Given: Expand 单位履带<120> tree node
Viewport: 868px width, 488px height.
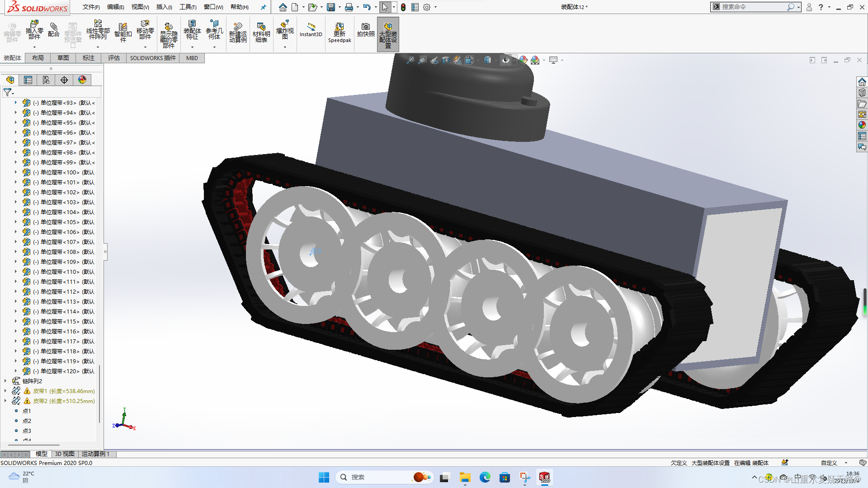Looking at the screenshot, I should tap(15, 371).
